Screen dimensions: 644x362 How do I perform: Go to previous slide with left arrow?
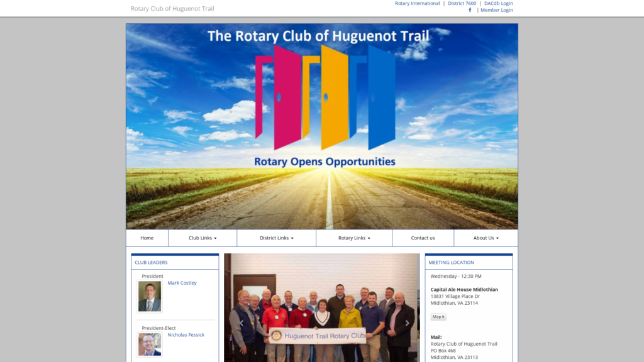tap(241, 323)
